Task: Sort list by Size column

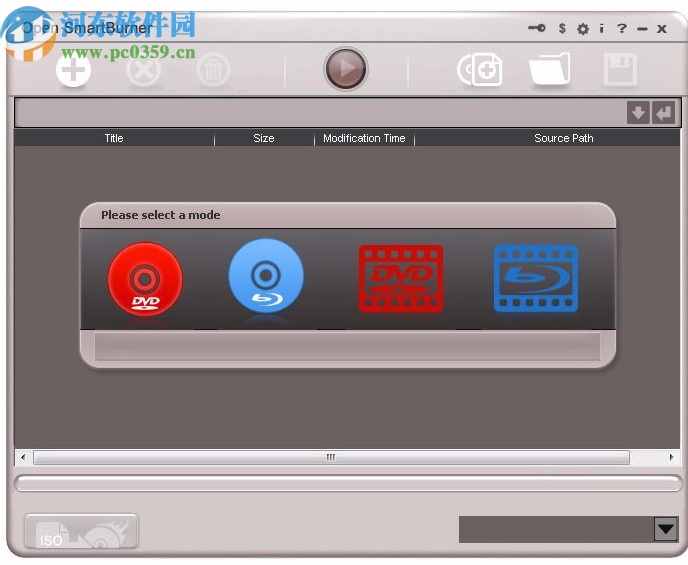Action: 264,138
